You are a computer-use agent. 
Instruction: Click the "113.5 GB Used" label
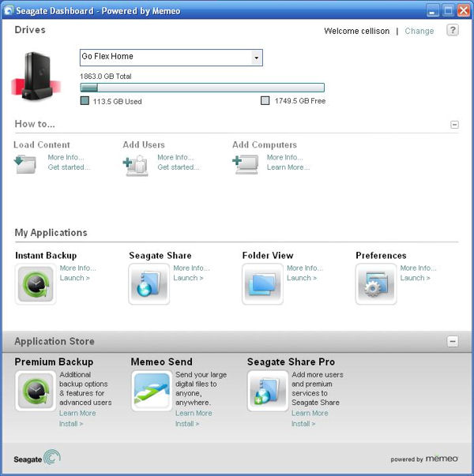[117, 101]
